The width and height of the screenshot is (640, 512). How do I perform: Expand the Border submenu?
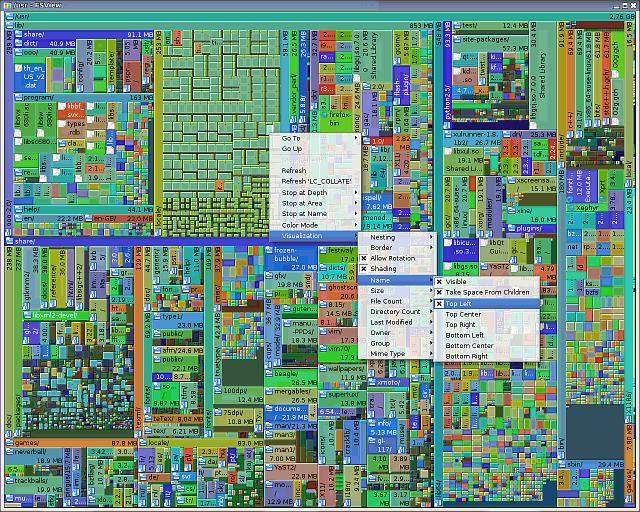[396, 247]
